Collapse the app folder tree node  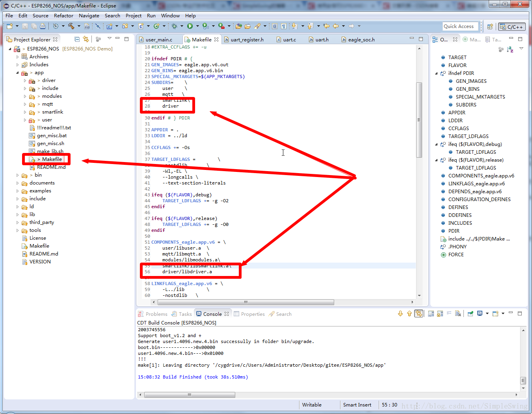pos(18,73)
